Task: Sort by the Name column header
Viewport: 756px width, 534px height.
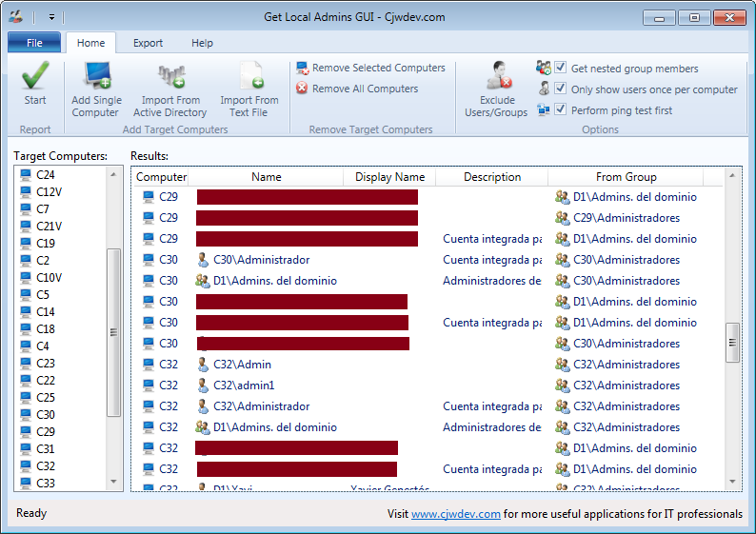Action: click(x=266, y=177)
